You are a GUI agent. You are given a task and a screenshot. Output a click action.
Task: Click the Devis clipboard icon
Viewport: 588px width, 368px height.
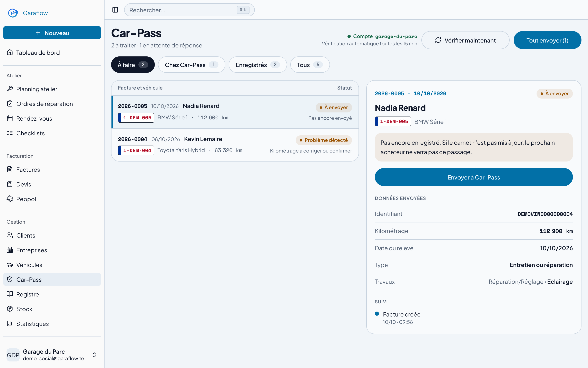(x=10, y=184)
